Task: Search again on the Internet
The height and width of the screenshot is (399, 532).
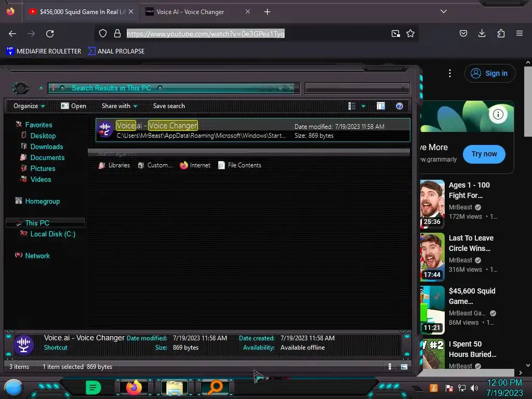Action: [x=195, y=165]
